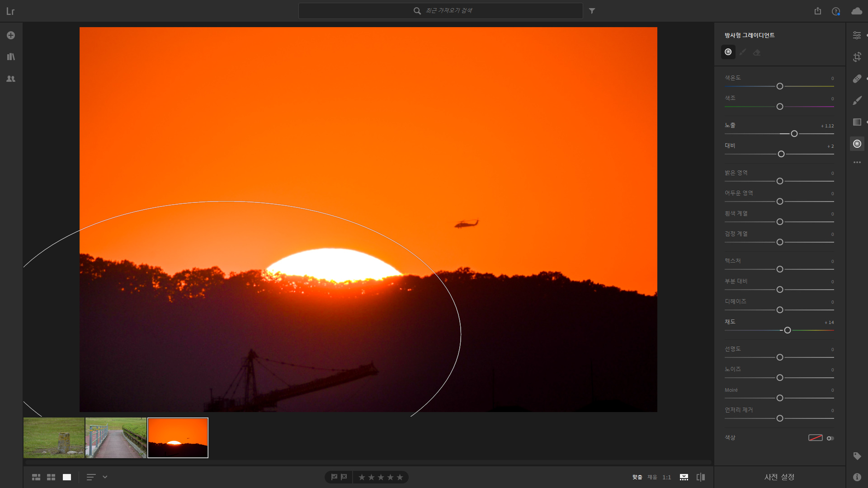Toggle the filmstrip visibility icon
The width and height of the screenshot is (868, 488).
pos(684,477)
